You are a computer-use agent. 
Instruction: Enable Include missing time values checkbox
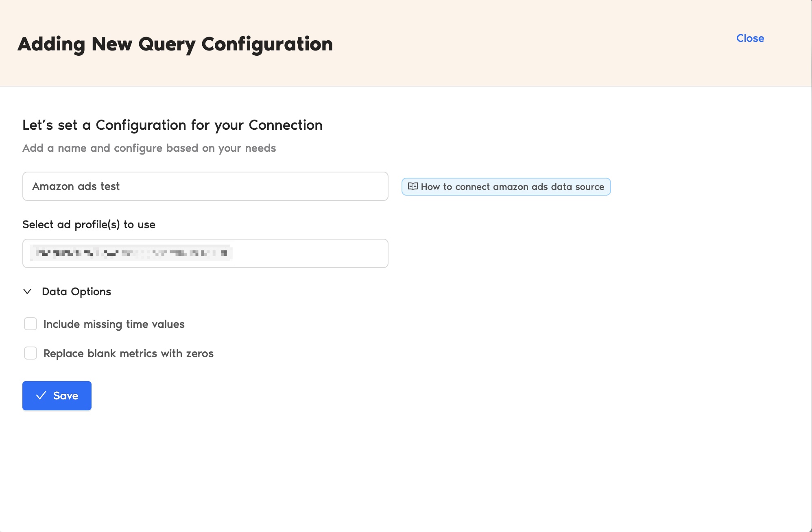31,324
